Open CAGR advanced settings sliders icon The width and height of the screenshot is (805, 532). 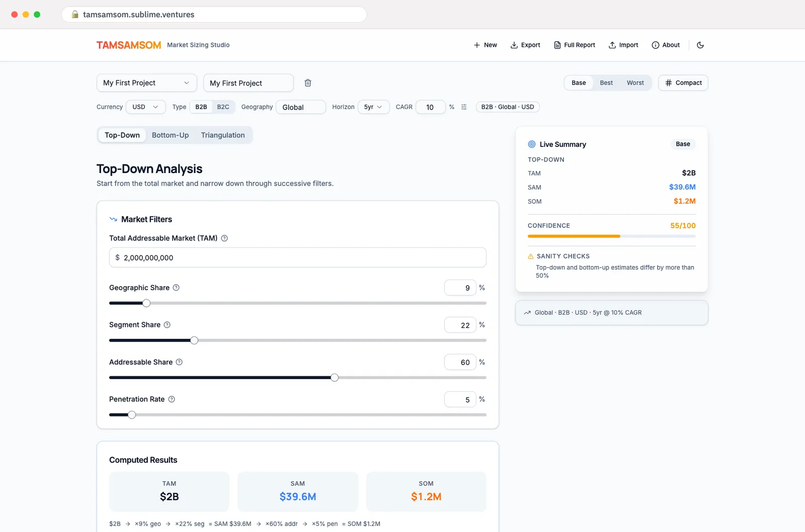pyautogui.click(x=464, y=107)
